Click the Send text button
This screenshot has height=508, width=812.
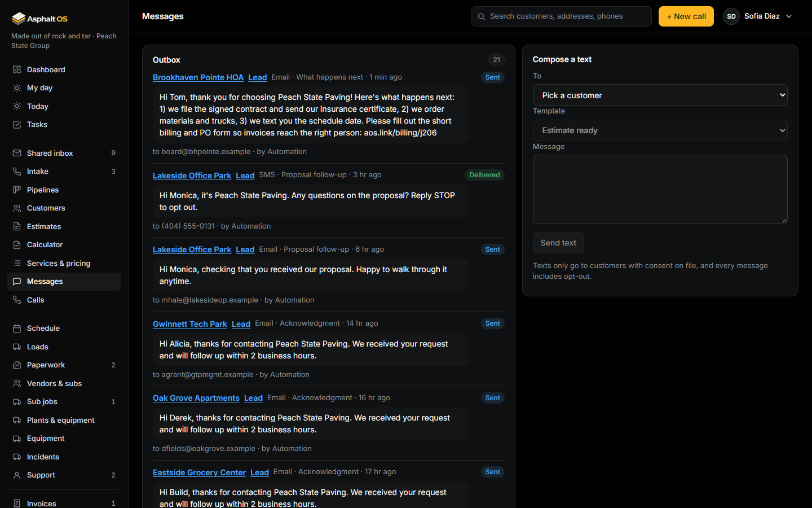pyautogui.click(x=558, y=243)
